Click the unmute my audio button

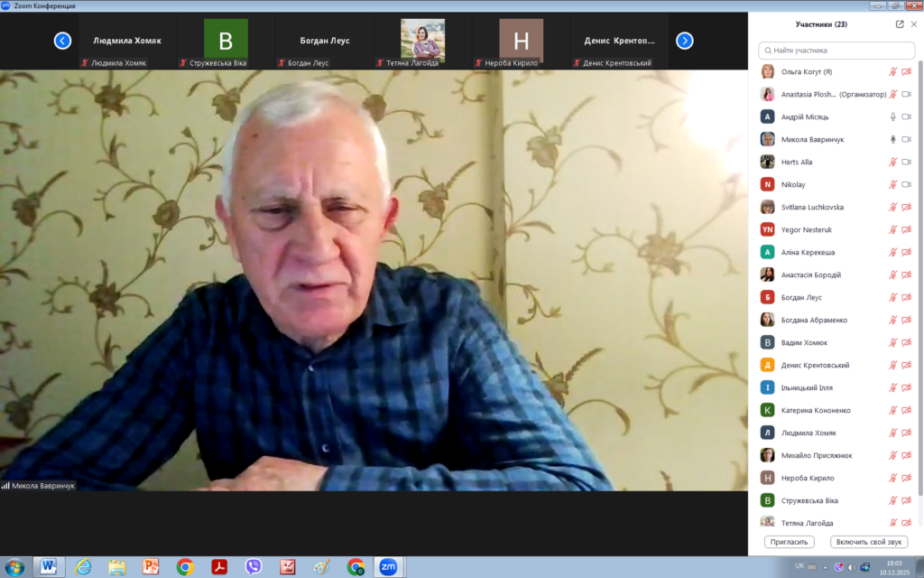(x=869, y=542)
